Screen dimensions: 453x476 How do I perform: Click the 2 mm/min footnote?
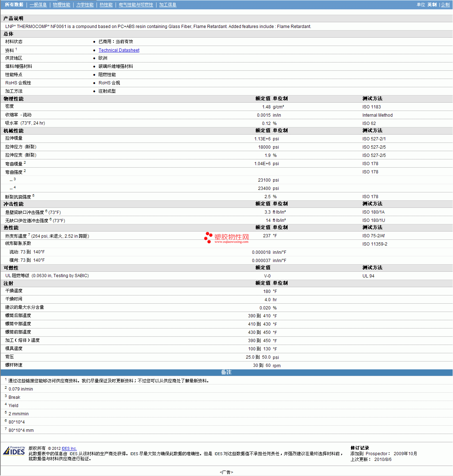point(19,414)
